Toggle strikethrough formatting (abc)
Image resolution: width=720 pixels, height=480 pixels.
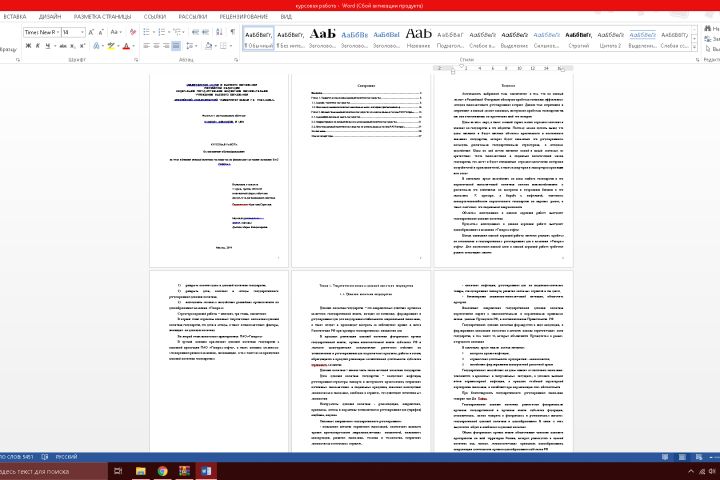coord(63,46)
